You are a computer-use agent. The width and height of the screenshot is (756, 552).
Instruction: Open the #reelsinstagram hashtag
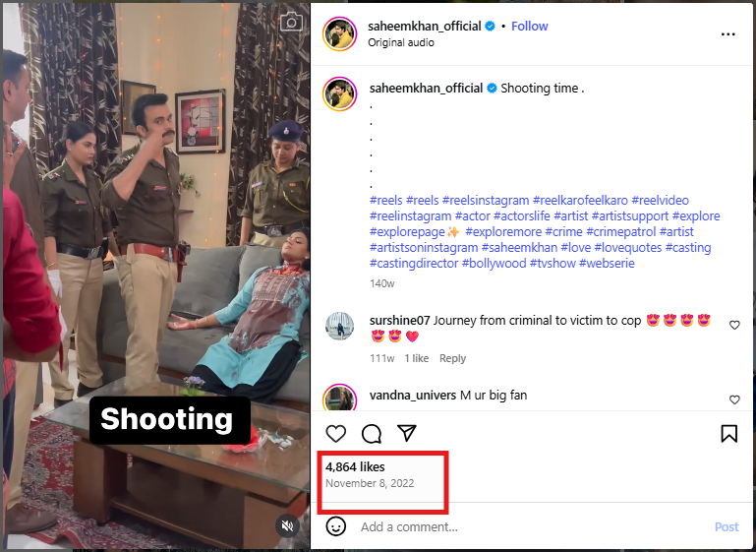486,201
